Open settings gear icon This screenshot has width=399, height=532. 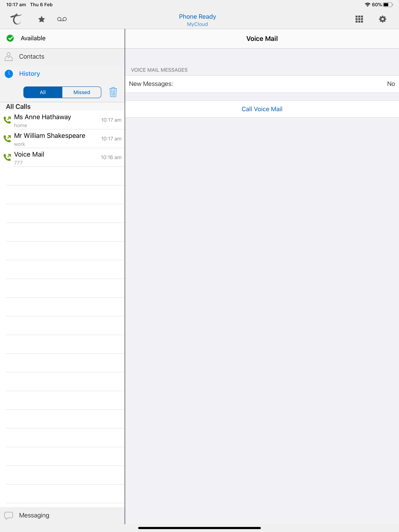[382, 19]
